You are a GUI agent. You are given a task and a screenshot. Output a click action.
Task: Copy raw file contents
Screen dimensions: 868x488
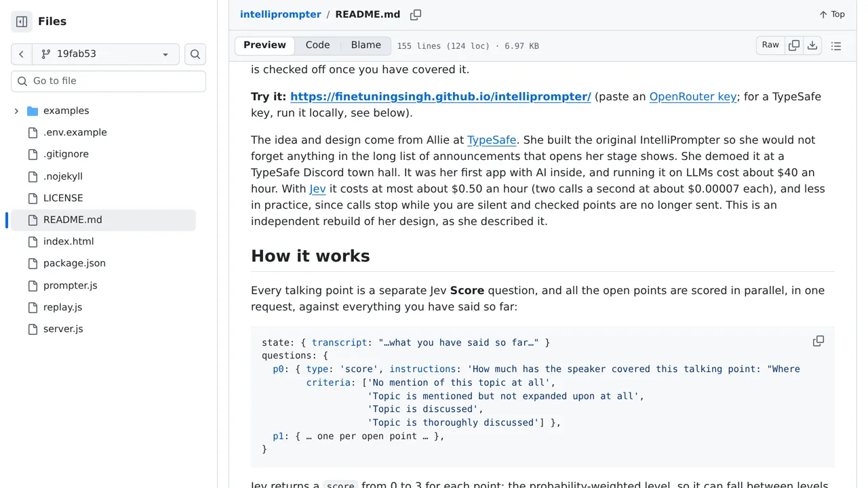point(794,45)
